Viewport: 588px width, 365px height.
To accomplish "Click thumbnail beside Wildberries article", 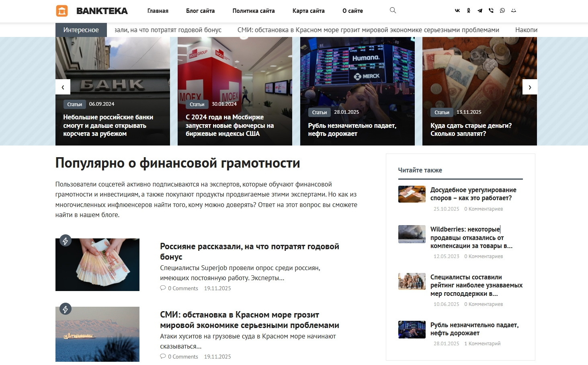I will point(412,234).
